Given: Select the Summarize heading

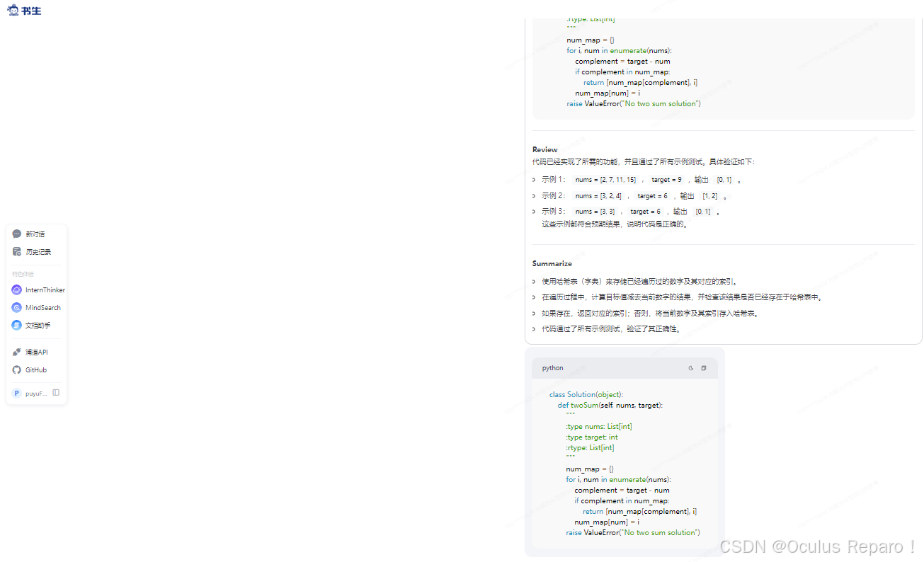Looking at the screenshot, I should pyautogui.click(x=552, y=263).
